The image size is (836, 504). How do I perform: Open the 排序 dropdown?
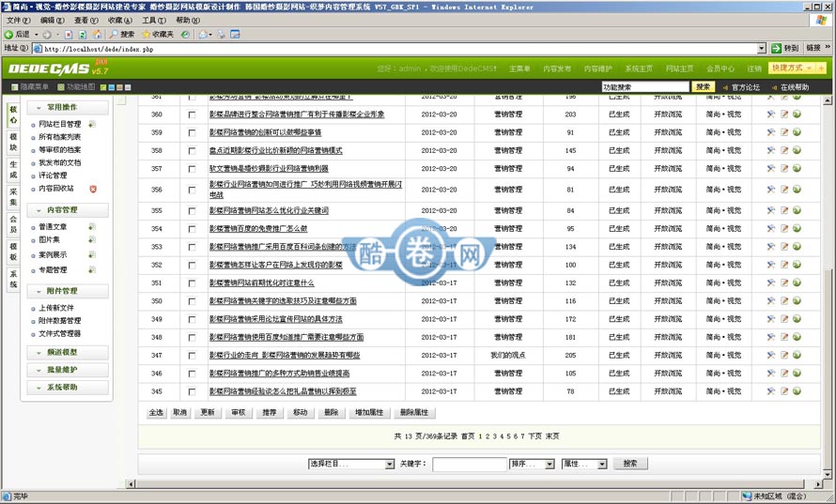click(x=532, y=464)
